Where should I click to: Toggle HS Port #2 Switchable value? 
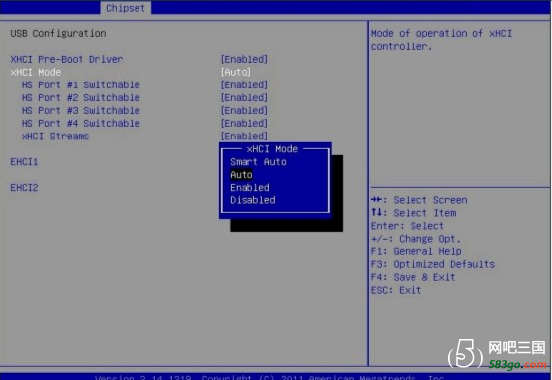244,98
